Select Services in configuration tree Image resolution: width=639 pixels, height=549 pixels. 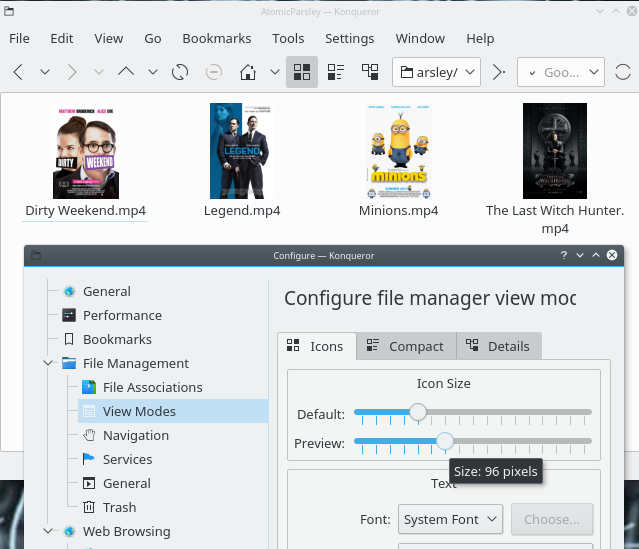coord(127,459)
